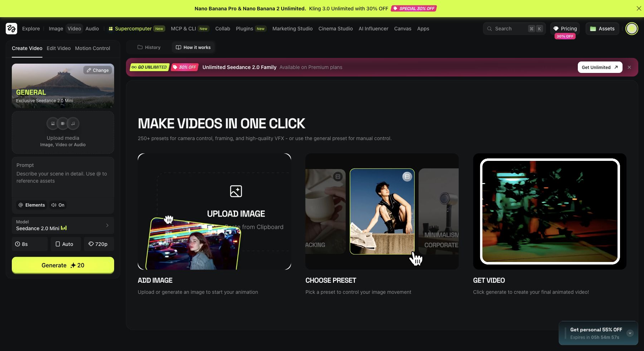
Task: Go to the Image section
Action: click(x=56, y=29)
